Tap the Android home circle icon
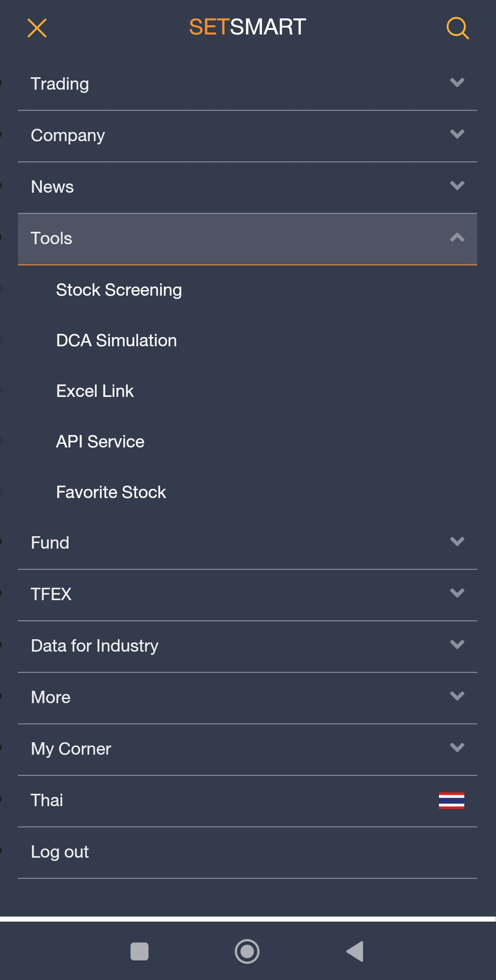 [x=247, y=951]
